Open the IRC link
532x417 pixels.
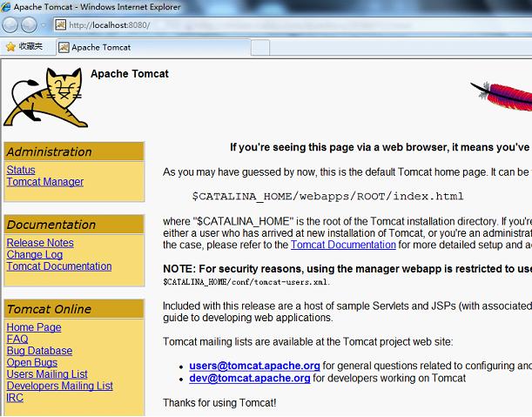click(15, 398)
